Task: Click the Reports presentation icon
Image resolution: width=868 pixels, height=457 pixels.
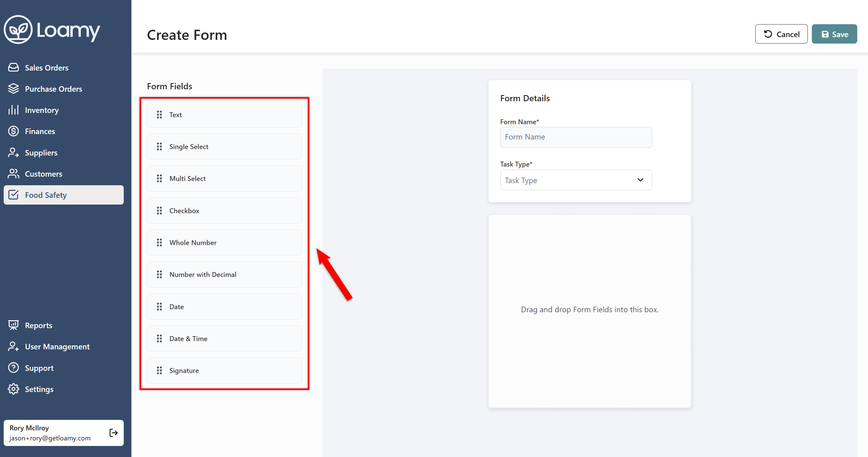Action: pos(14,325)
